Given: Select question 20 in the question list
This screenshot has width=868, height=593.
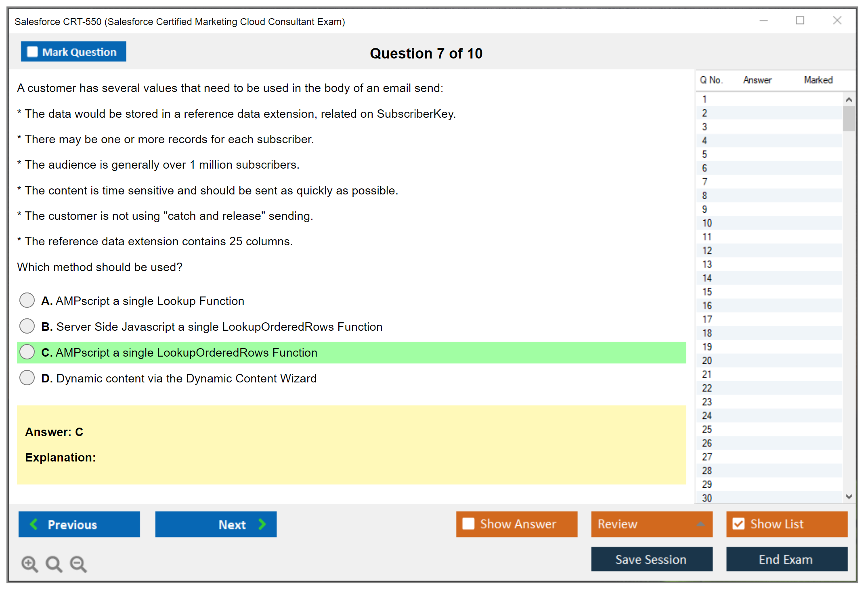Looking at the screenshot, I should coord(707,361).
